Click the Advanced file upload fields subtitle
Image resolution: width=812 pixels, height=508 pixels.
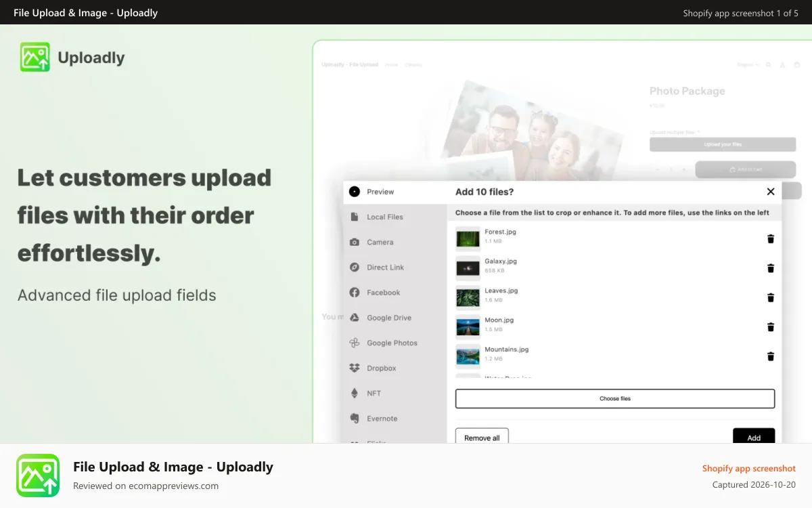coord(117,295)
